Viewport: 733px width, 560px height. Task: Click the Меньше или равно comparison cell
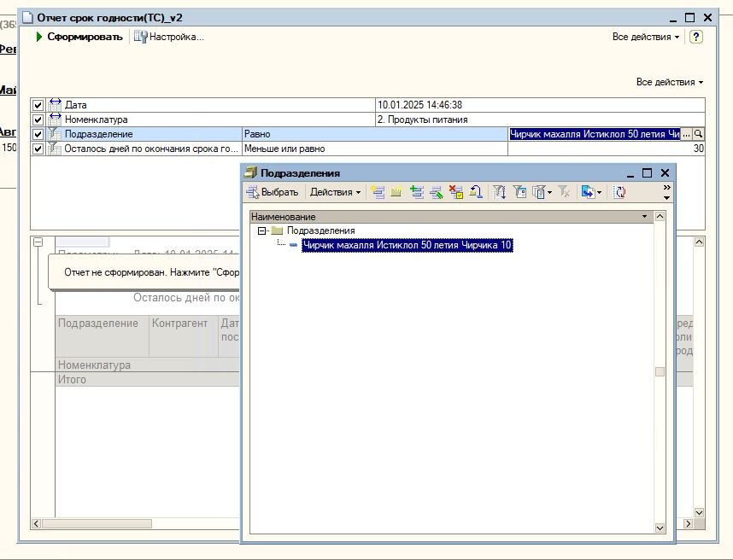[374, 149]
